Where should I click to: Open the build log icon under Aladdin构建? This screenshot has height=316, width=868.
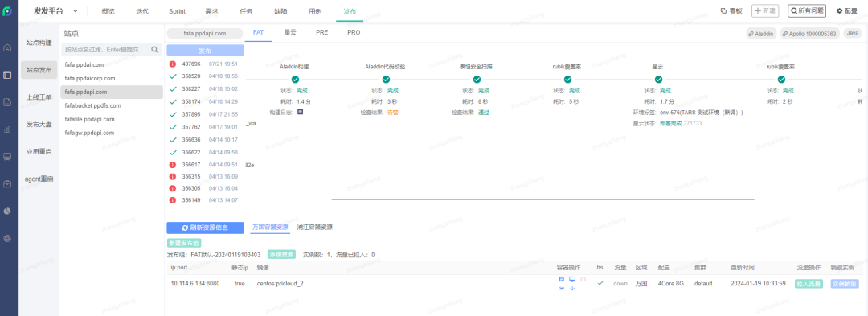[x=300, y=112]
